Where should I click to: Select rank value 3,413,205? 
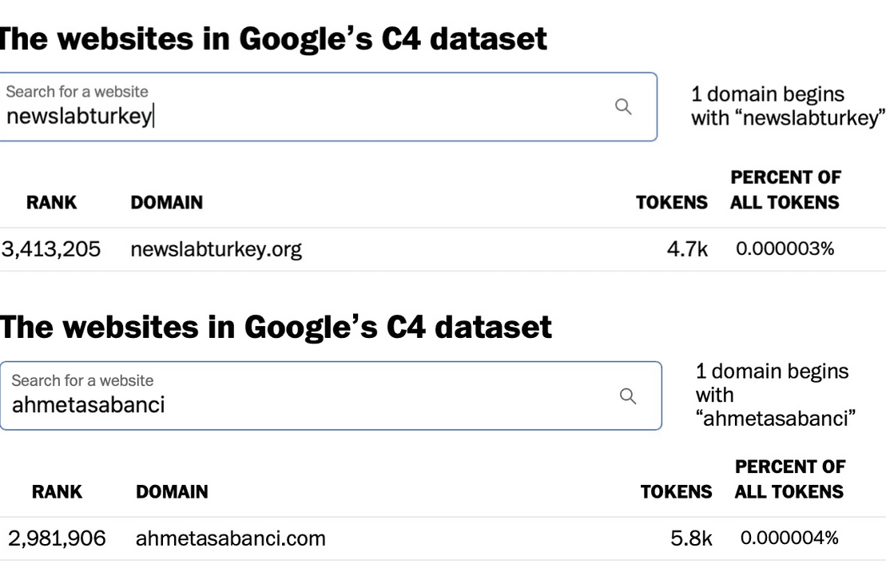(51, 249)
